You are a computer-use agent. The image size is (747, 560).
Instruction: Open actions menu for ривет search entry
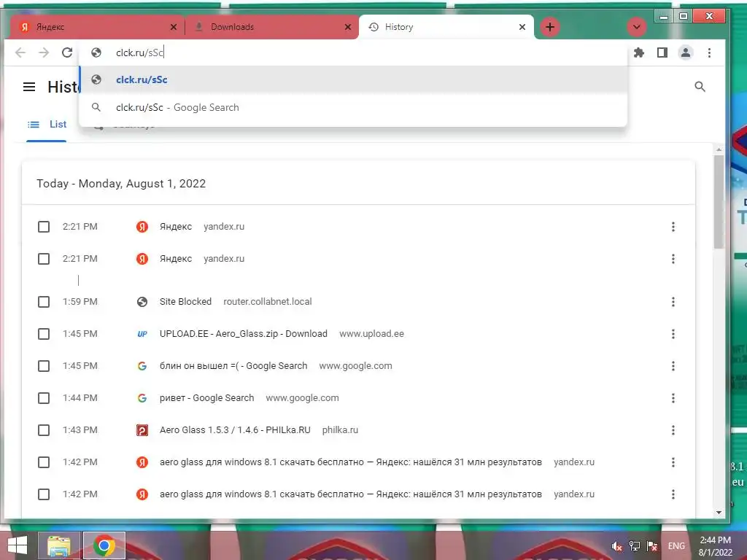(673, 398)
